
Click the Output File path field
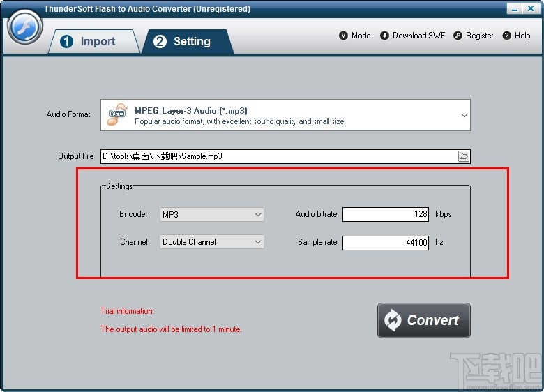click(279, 156)
